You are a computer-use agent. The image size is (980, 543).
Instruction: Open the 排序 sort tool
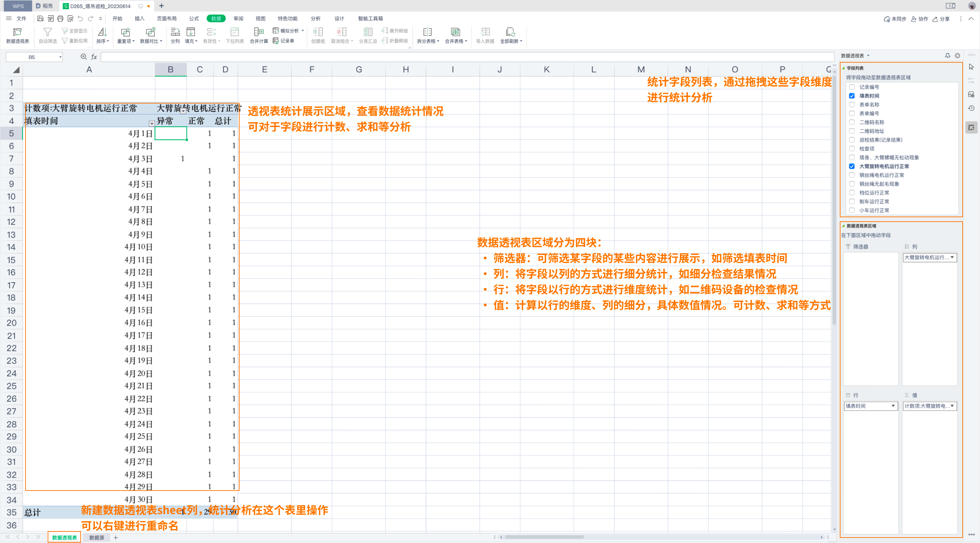click(x=102, y=35)
